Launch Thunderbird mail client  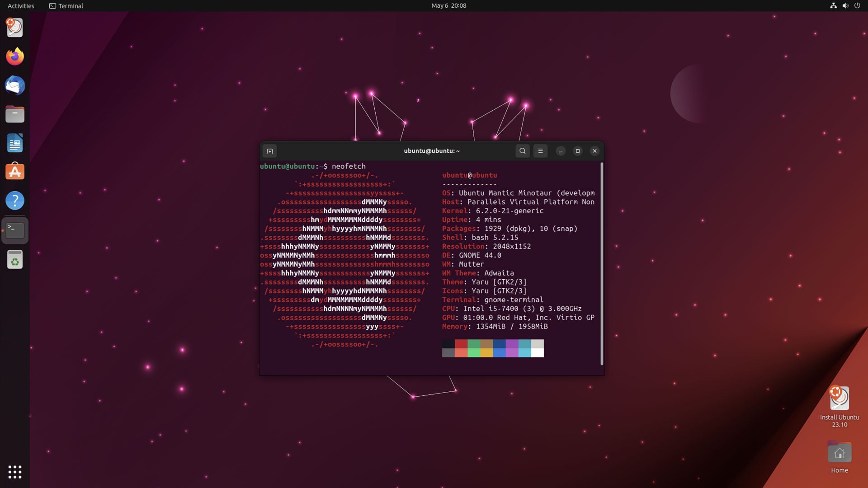[14, 85]
